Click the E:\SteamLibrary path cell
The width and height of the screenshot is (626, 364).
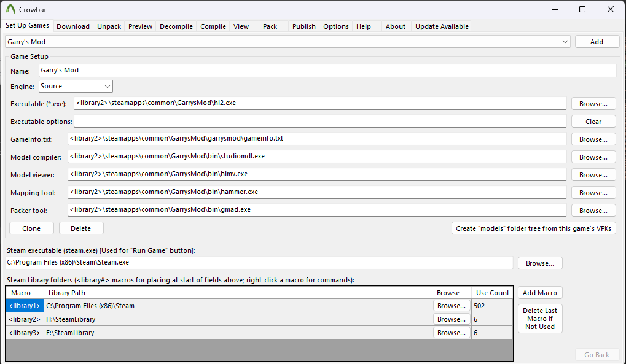(x=238, y=333)
